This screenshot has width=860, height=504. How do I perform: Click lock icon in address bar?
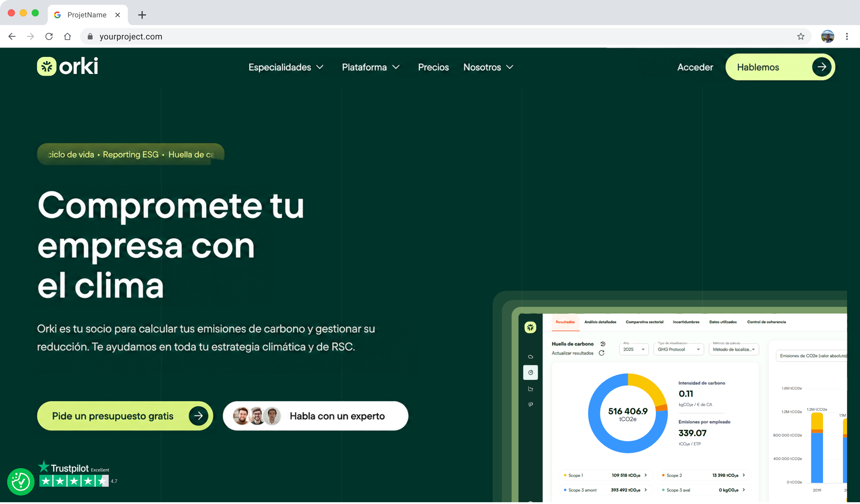point(90,36)
